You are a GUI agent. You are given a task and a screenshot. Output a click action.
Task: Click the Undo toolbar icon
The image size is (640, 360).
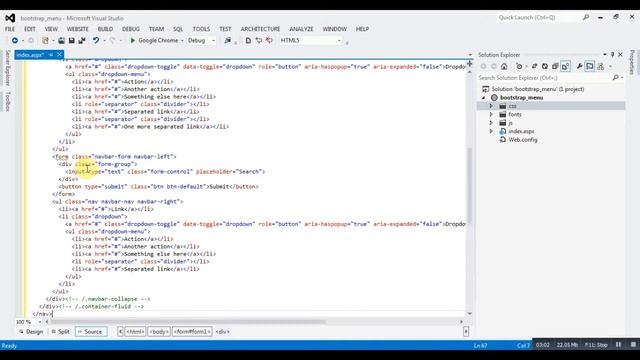pos(96,40)
